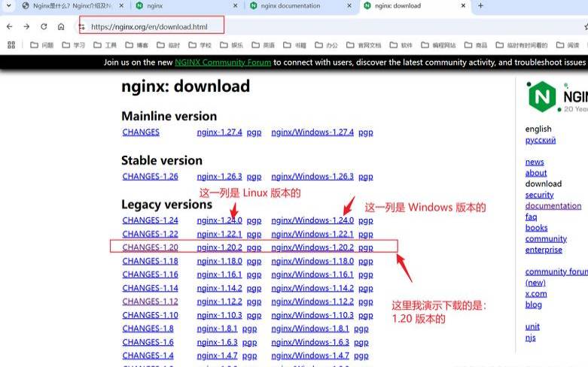The width and height of the screenshot is (588, 367).
Task: Download nginx/Windows-1.10.3
Action: tap(312, 315)
